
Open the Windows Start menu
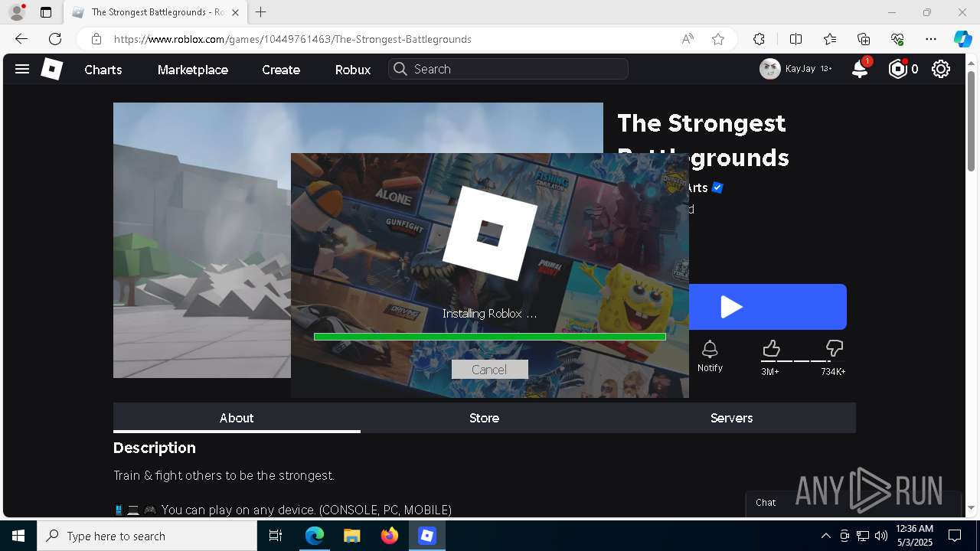click(18, 536)
